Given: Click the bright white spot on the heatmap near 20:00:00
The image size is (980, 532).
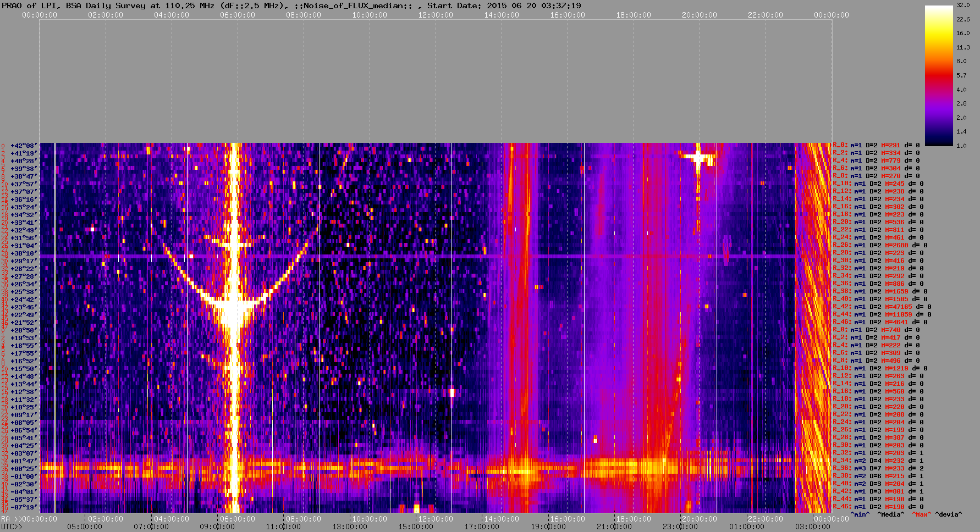Looking at the screenshot, I should (x=698, y=158).
